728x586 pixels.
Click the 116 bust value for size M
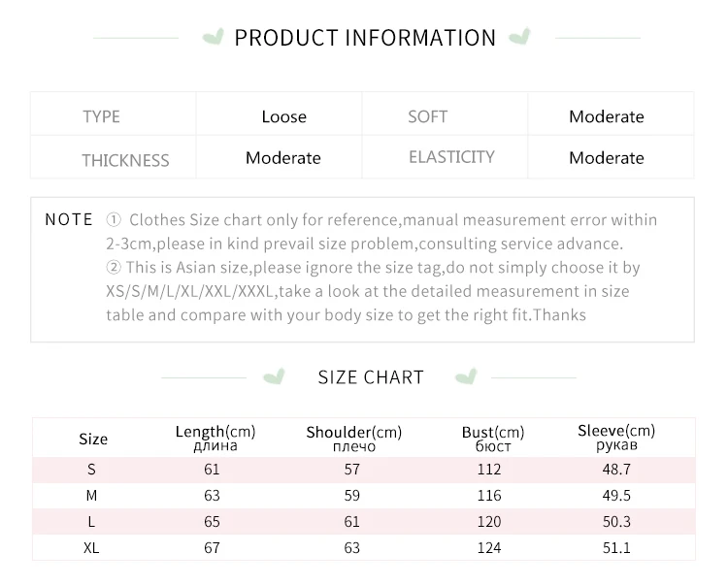tap(489, 496)
